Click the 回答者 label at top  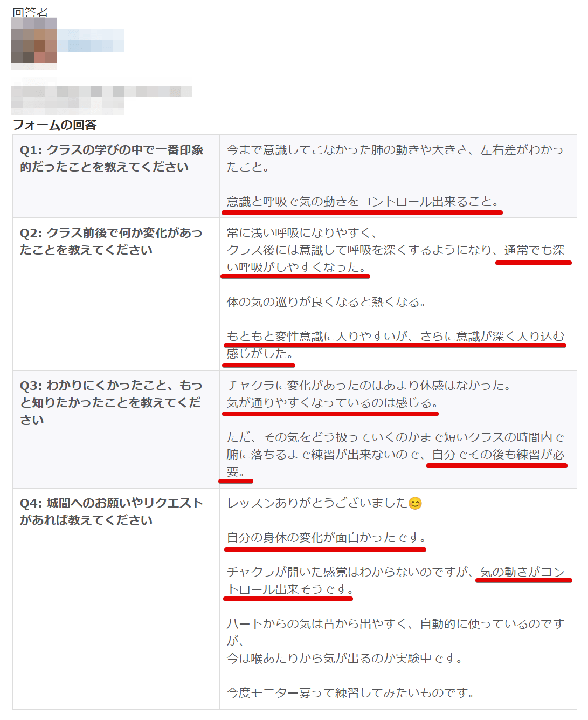tap(30, 12)
